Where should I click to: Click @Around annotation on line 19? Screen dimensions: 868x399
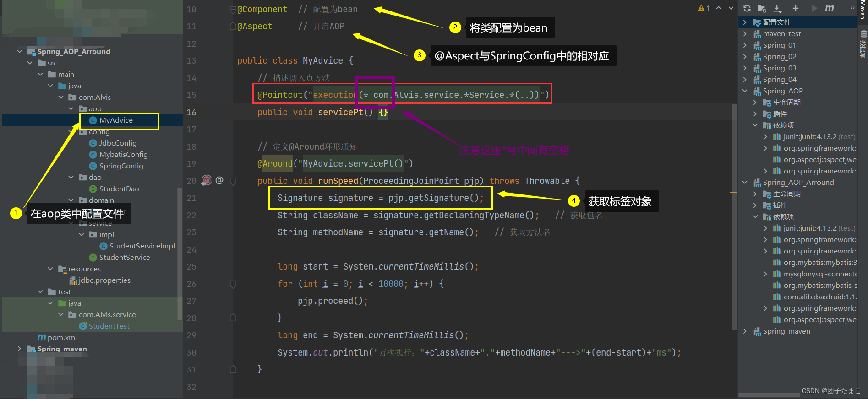pos(275,163)
